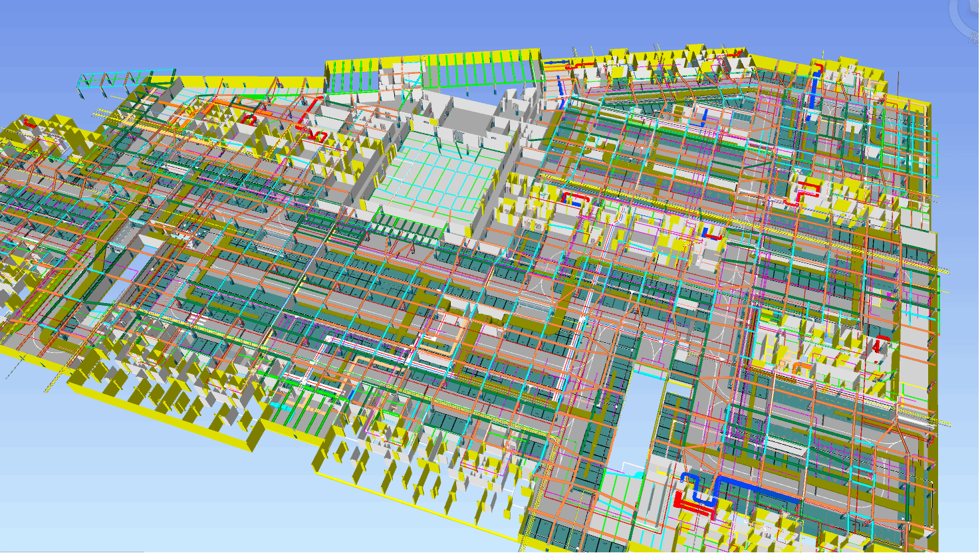Pick the blue vertical pipe near the top center
This screenshot has height=553, width=980.
coord(561,85)
